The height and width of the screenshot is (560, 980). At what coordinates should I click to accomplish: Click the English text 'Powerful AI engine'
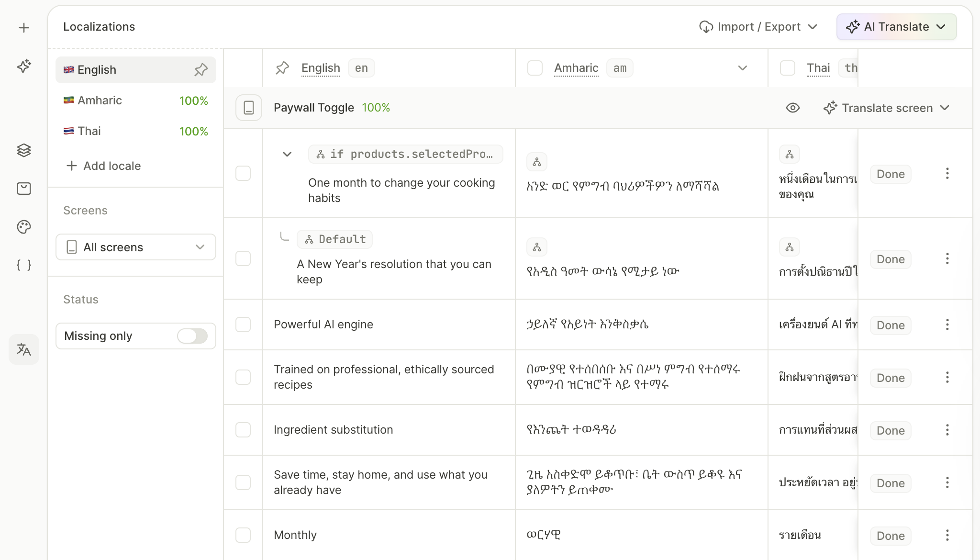[x=323, y=325]
